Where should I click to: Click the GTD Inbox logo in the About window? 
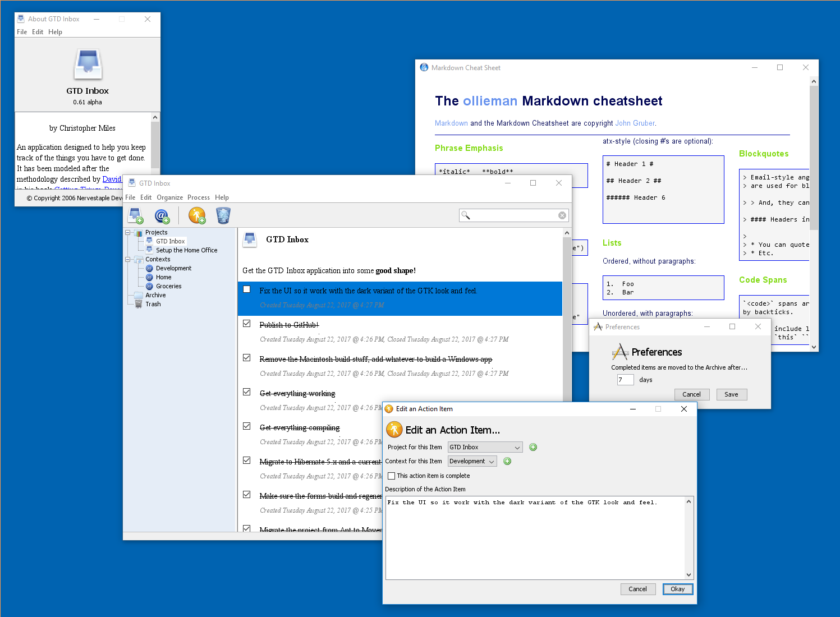pyautogui.click(x=88, y=64)
